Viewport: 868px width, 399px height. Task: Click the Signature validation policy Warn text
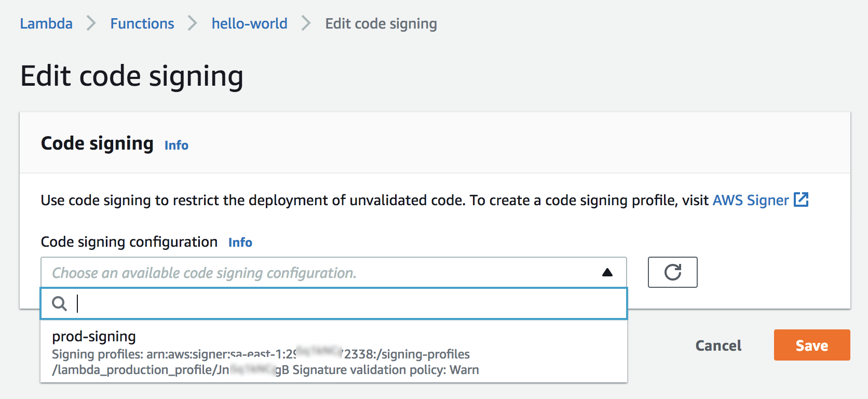click(385, 370)
